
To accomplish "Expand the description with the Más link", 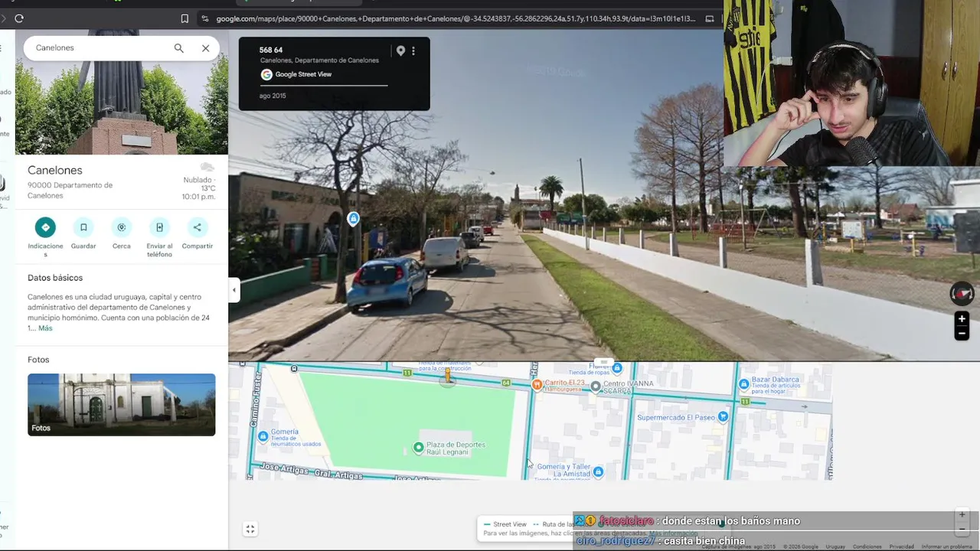I will [45, 328].
